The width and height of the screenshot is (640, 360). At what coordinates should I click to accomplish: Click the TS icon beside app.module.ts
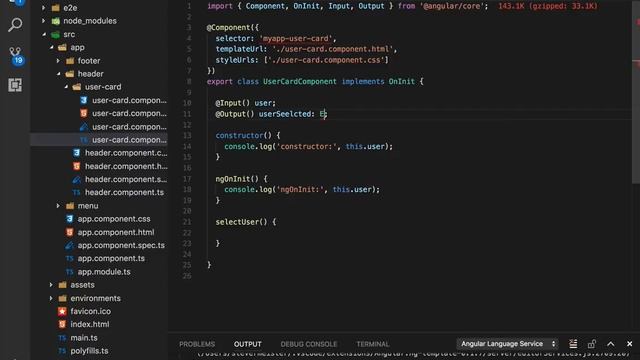click(x=69, y=272)
